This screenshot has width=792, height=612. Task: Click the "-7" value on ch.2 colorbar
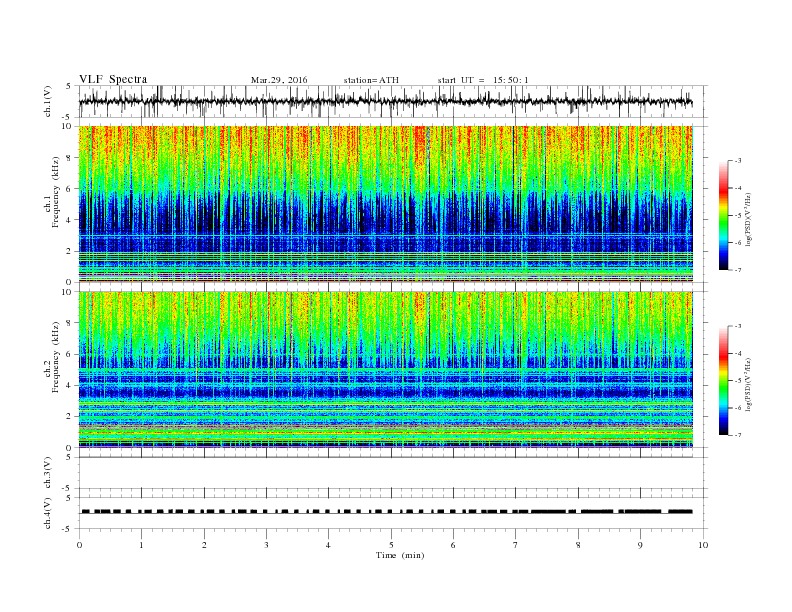(738, 435)
